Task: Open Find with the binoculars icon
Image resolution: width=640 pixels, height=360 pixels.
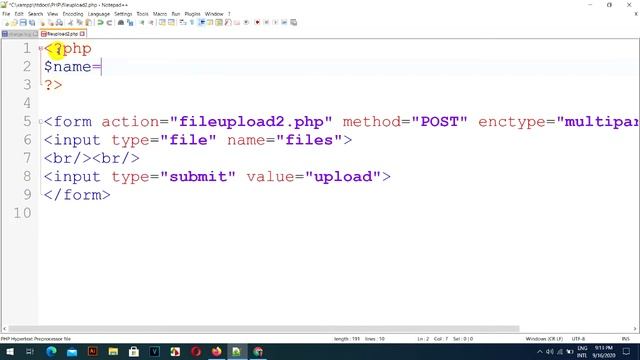Action: [121, 22]
